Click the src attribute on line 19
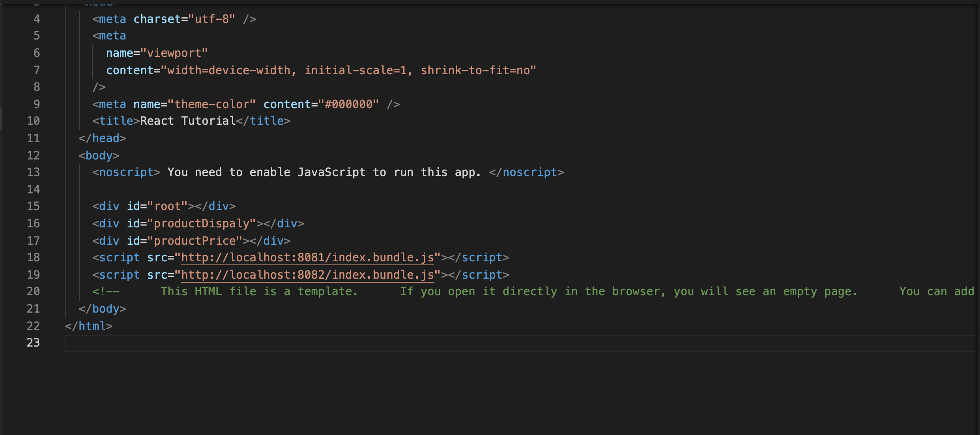 point(157,275)
